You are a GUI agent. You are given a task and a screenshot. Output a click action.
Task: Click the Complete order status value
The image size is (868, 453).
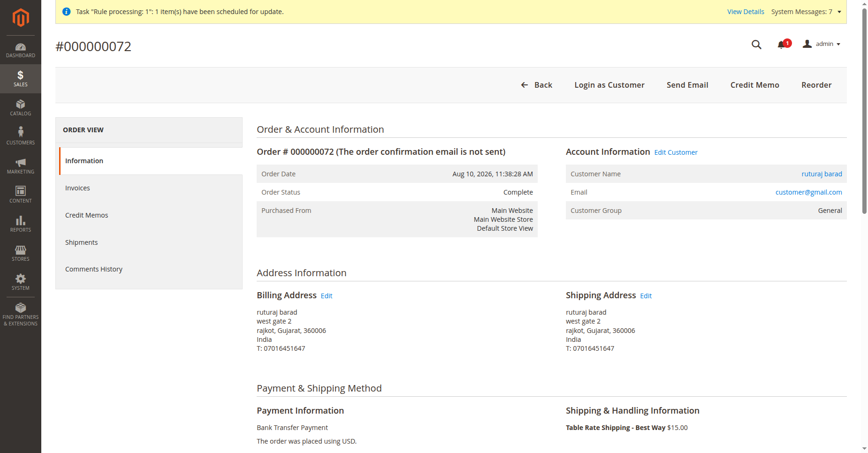pos(518,192)
